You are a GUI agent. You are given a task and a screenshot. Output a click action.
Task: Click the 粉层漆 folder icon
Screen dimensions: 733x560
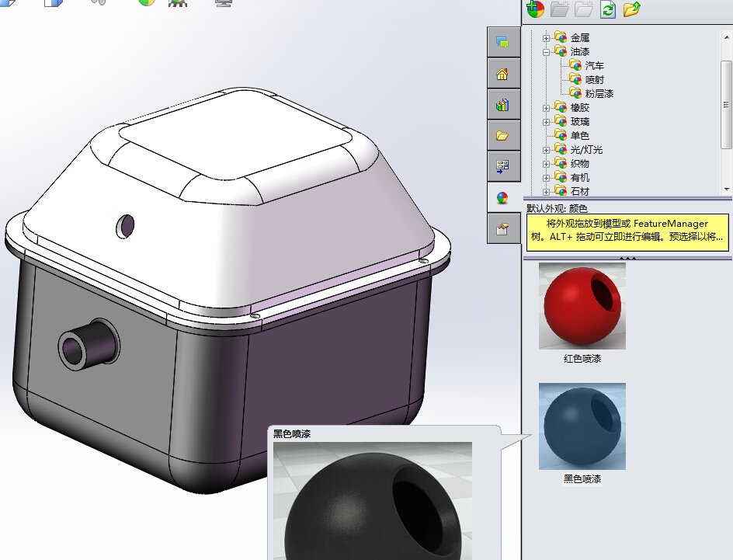coord(575,92)
